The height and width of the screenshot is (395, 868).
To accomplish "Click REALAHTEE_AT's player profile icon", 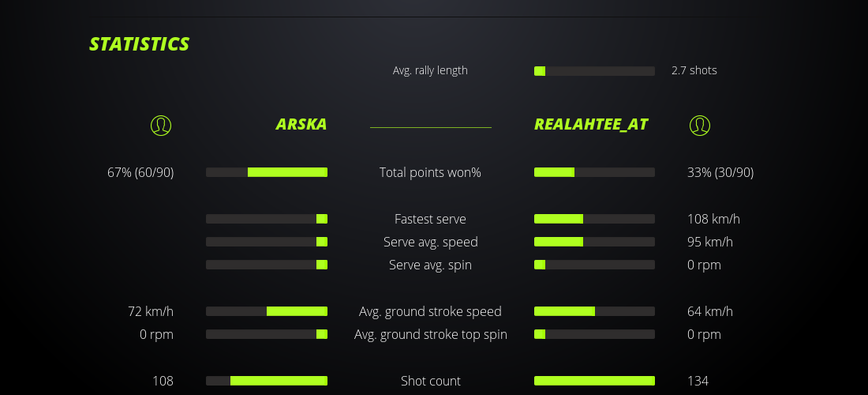I will 700,125.
